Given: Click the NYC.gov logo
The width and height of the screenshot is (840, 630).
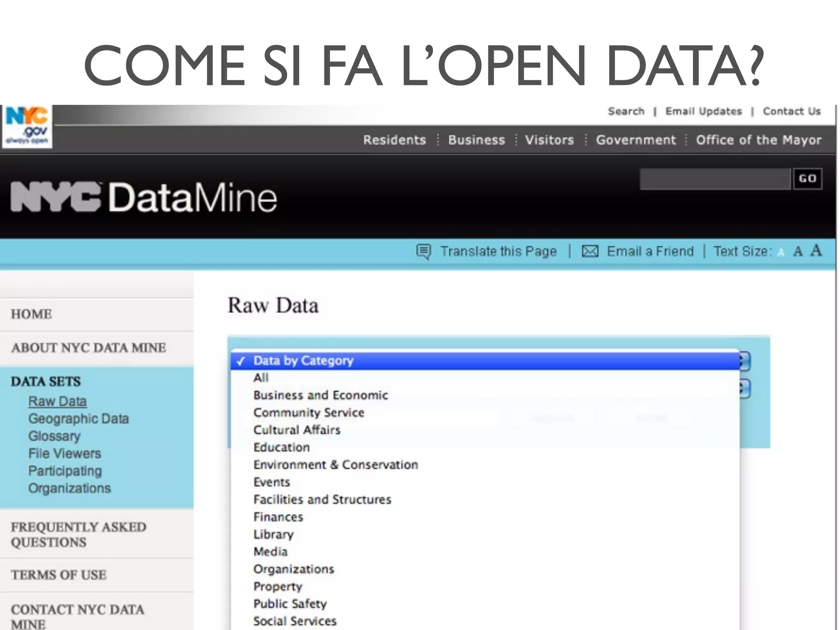Looking at the screenshot, I should point(27,126).
